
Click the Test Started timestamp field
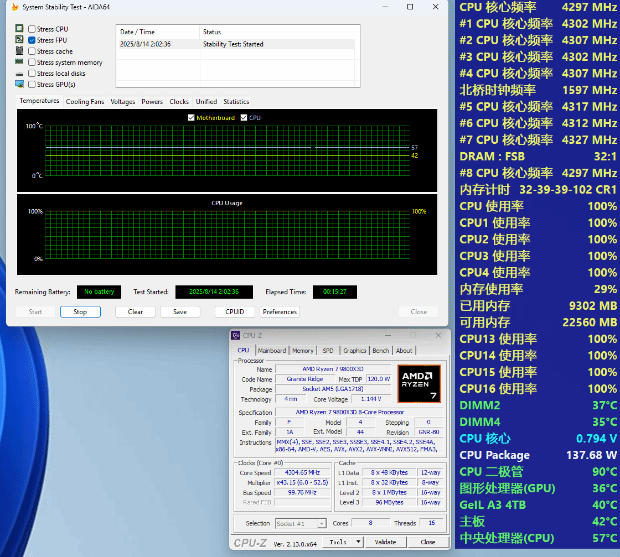[214, 292]
